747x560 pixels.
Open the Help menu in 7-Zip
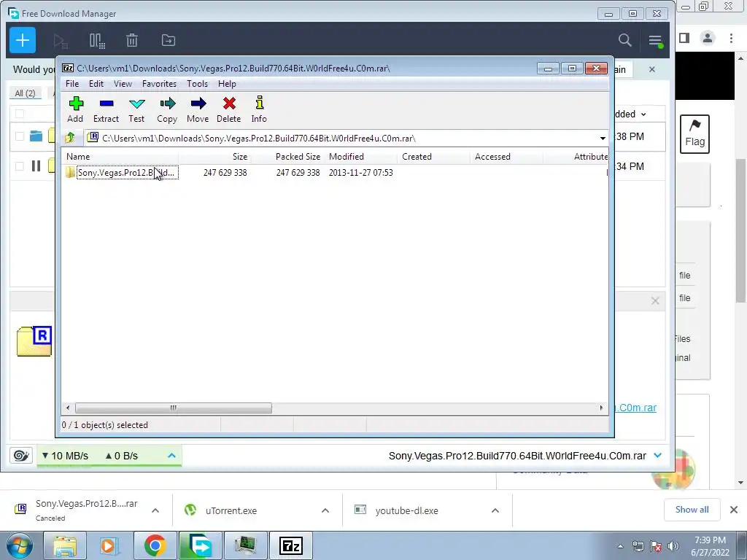pos(228,84)
